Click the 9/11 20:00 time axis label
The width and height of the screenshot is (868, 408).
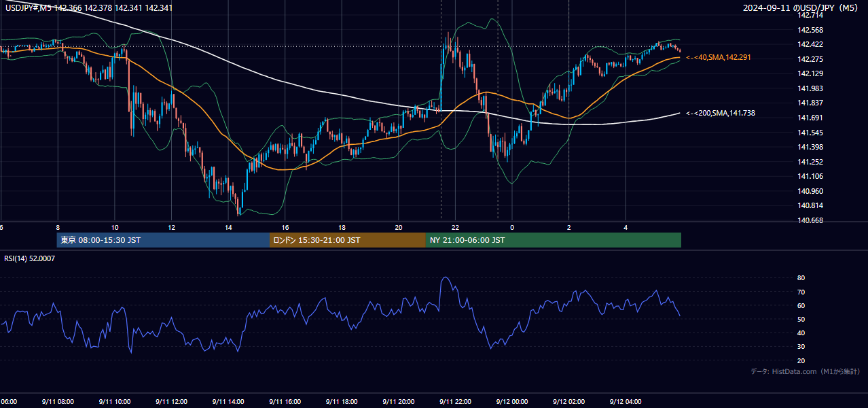(x=399, y=401)
